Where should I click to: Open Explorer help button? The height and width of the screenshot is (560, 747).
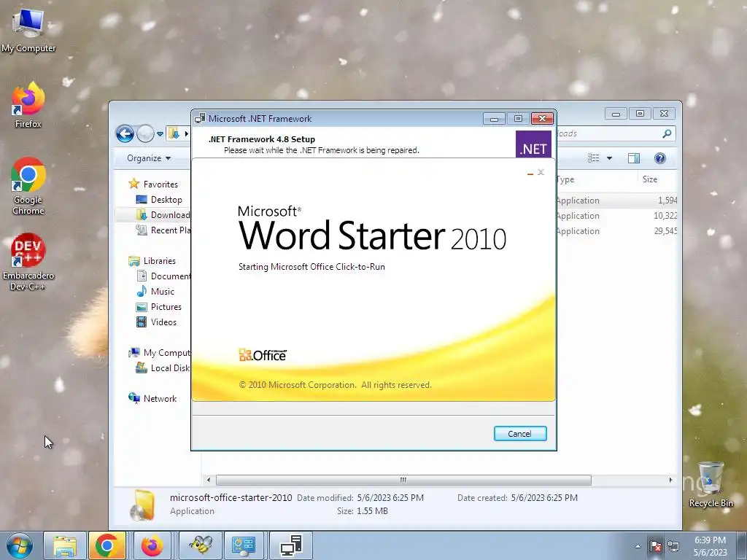pyautogui.click(x=659, y=158)
